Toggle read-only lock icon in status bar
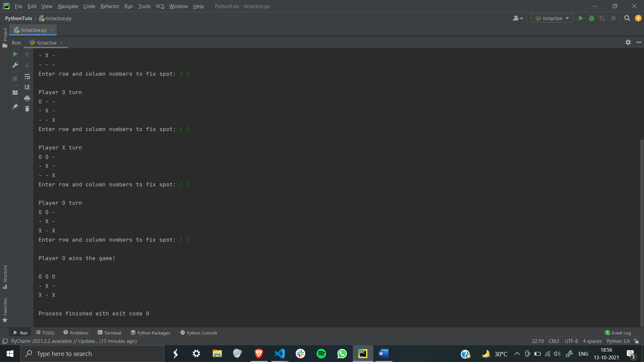Image resolution: width=644 pixels, height=362 pixels. click(x=636, y=341)
